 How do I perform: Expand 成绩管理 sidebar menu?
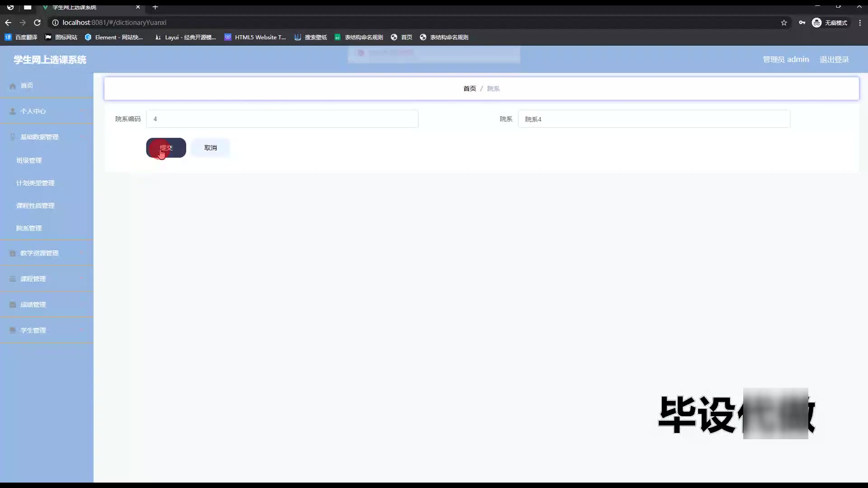click(47, 305)
